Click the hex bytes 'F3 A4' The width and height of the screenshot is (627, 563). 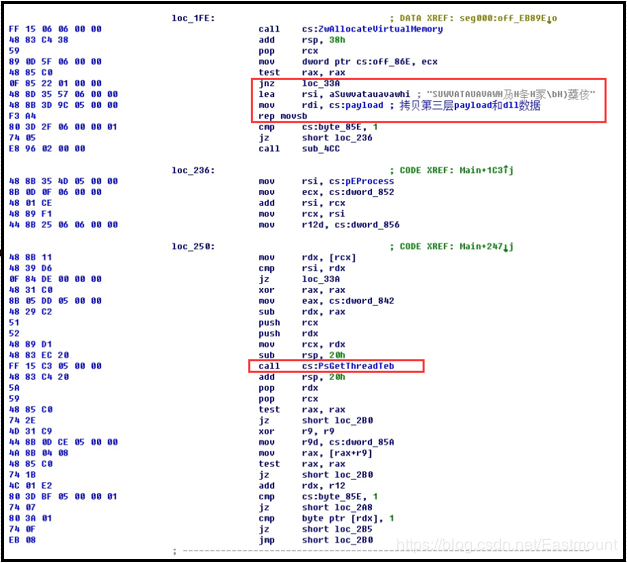(22, 116)
